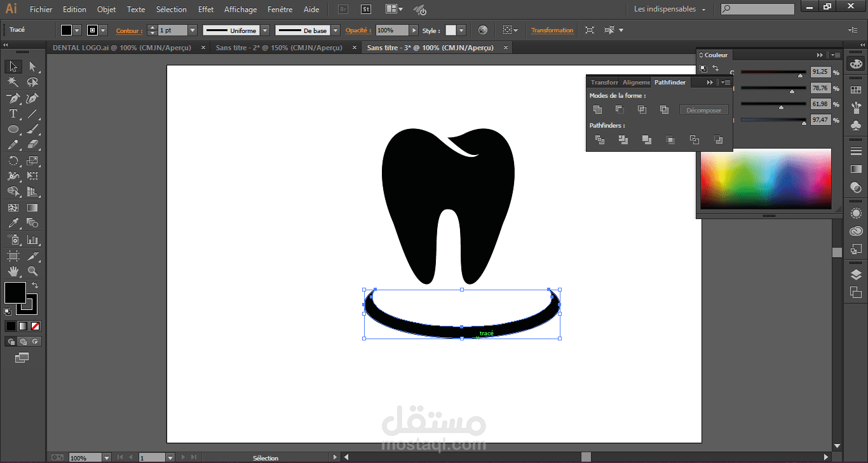Viewport: 868px width, 463px height.
Task: Set fill to None in toolbox
Action: (x=36, y=326)
